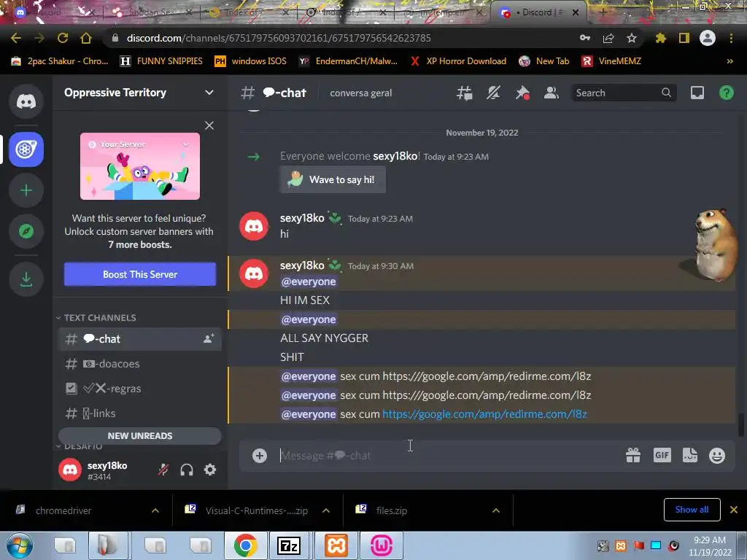
Task: Click the discord.com address bar
Action: coord(279,38)
